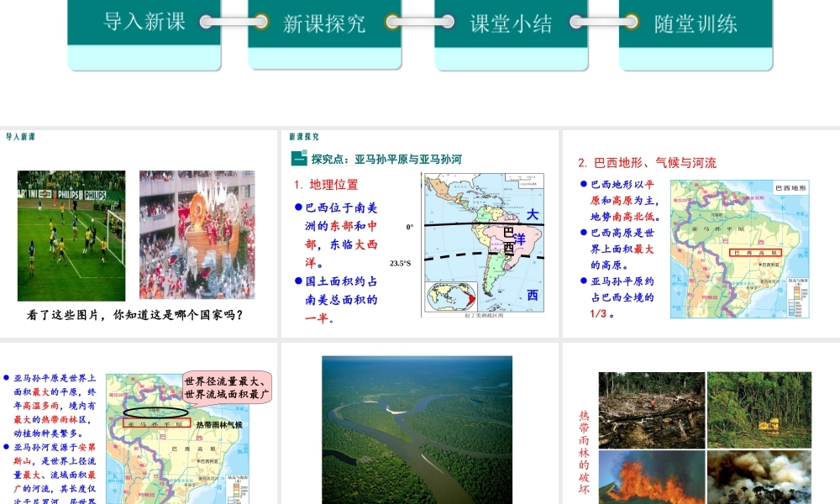Click the 23.5°S latitude label

(400, 264)
